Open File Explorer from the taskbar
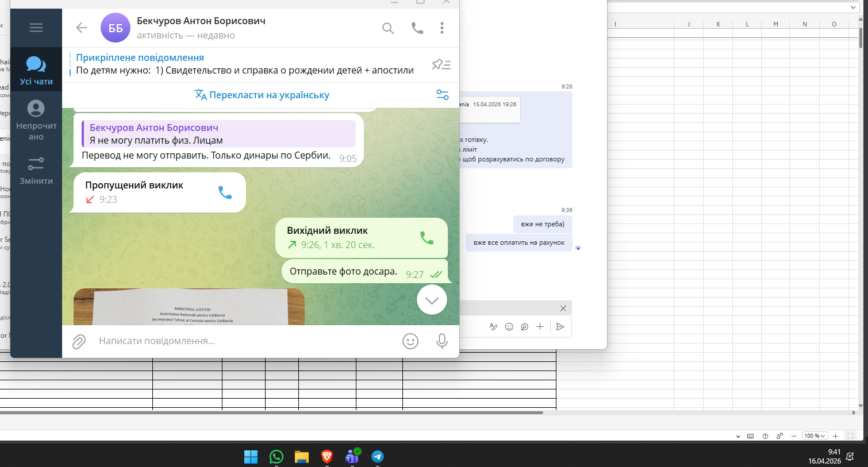 point(302,457)
